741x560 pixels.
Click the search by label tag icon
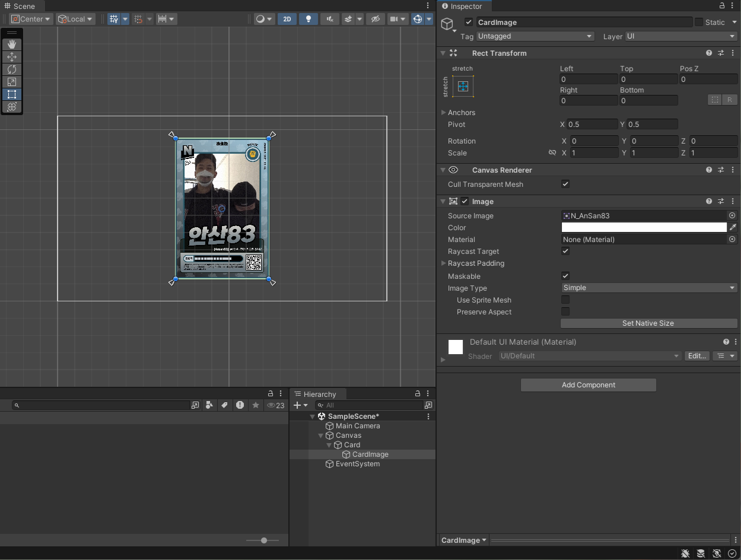pyautogui.click(x=224, y=405)
